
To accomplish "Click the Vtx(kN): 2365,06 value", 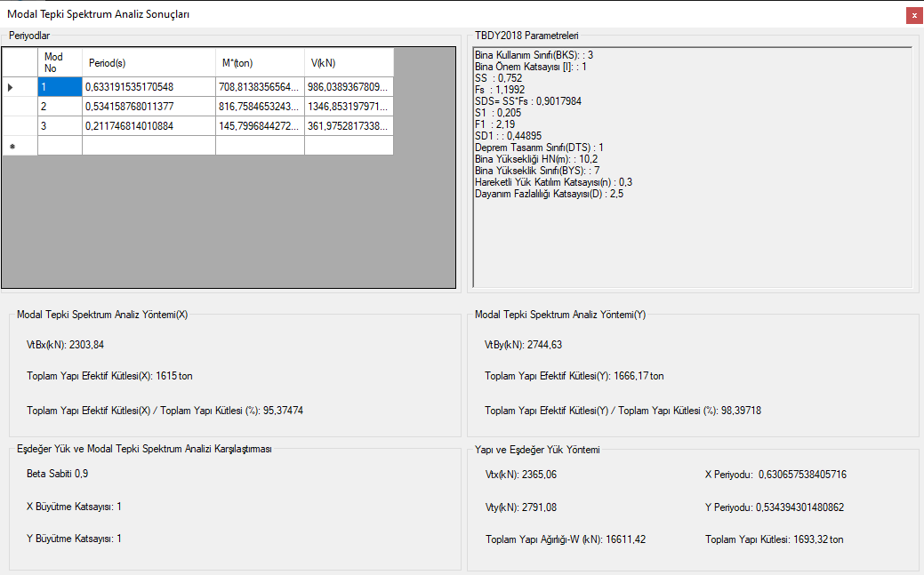I will pyautogui.click(x=521, y=475).
